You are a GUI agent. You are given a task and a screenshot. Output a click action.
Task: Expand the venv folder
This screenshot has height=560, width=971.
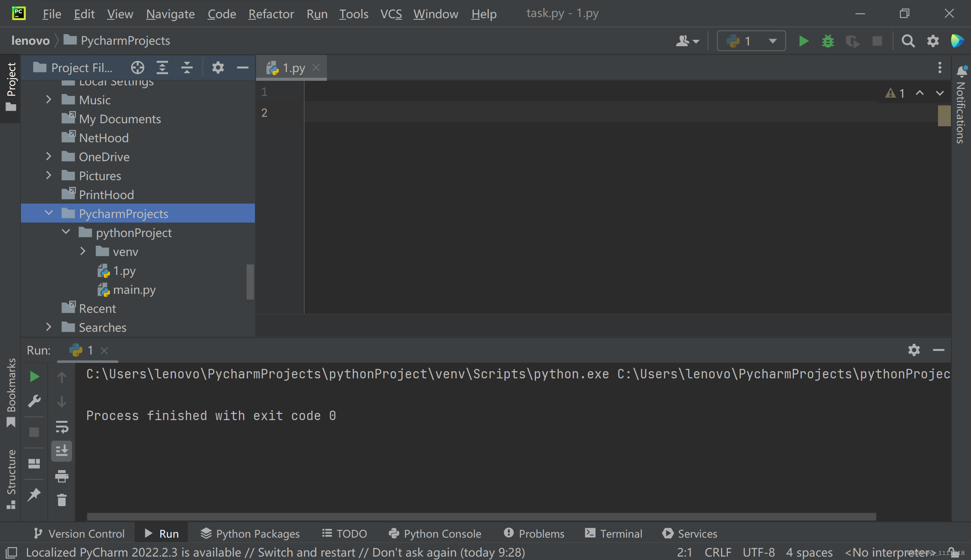pyautogui.click(x=83, y=251)
